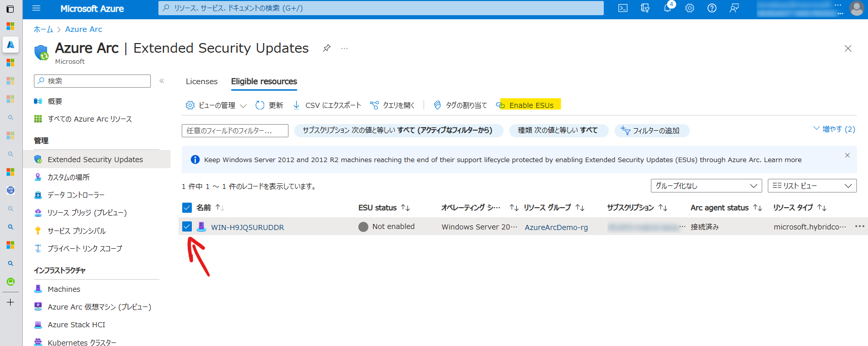Click the Refresh (更新) toolbar button
868x346 pixels.
269,105
